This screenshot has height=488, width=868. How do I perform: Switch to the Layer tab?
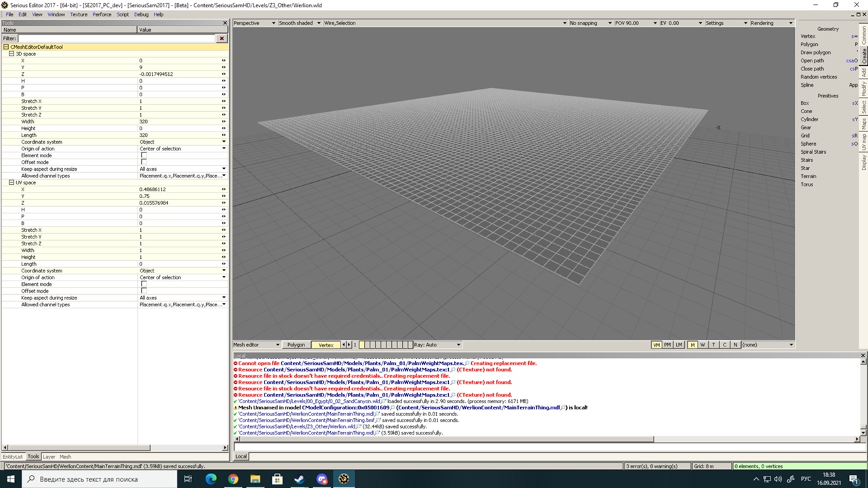pos(49,457)
